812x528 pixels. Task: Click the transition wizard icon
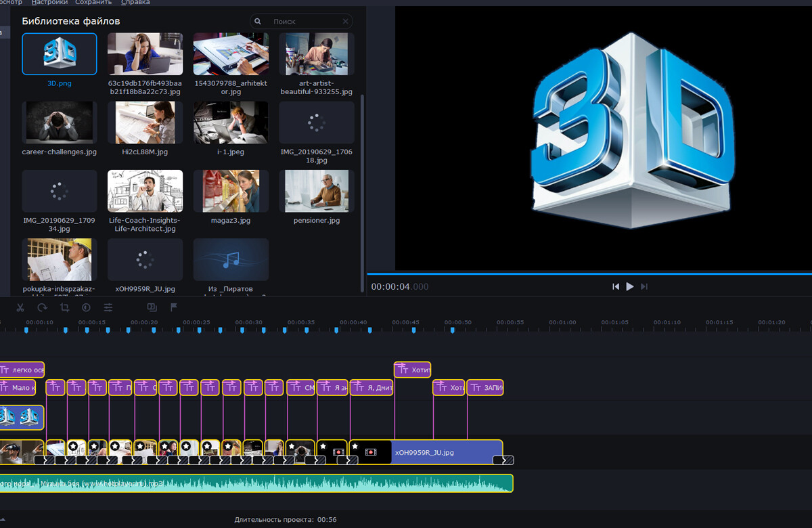coord(152,307)
